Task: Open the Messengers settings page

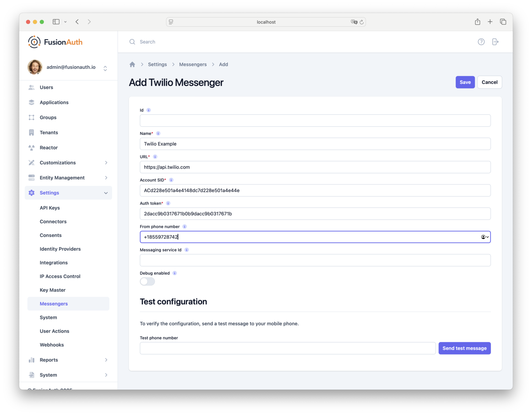Action: 54,303
